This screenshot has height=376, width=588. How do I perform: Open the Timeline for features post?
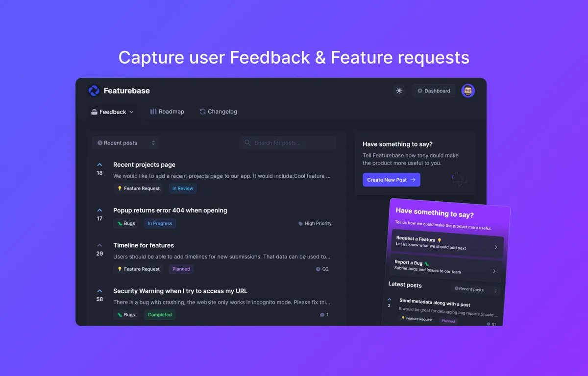tap(144, 245)
